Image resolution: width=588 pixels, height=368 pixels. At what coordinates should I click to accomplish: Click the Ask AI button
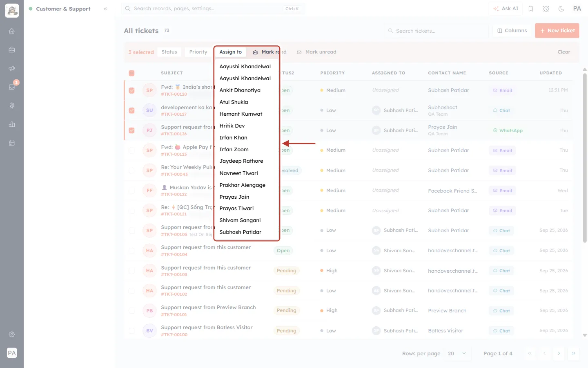coord(506,9)
